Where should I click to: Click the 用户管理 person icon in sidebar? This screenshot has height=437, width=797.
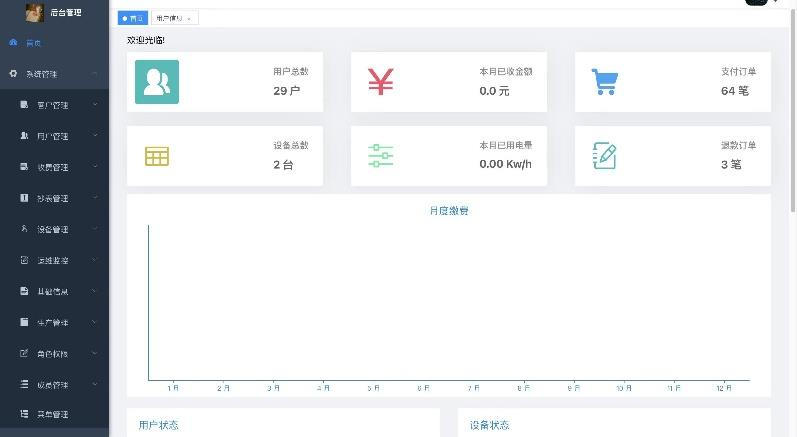(x=24, y=136)
